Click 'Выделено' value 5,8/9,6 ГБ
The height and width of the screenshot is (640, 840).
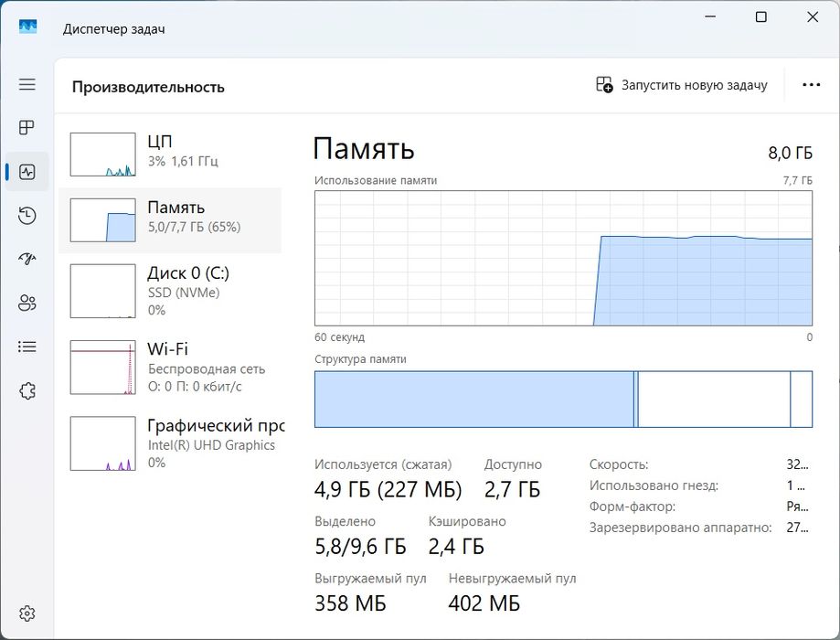tap(360, 546)
